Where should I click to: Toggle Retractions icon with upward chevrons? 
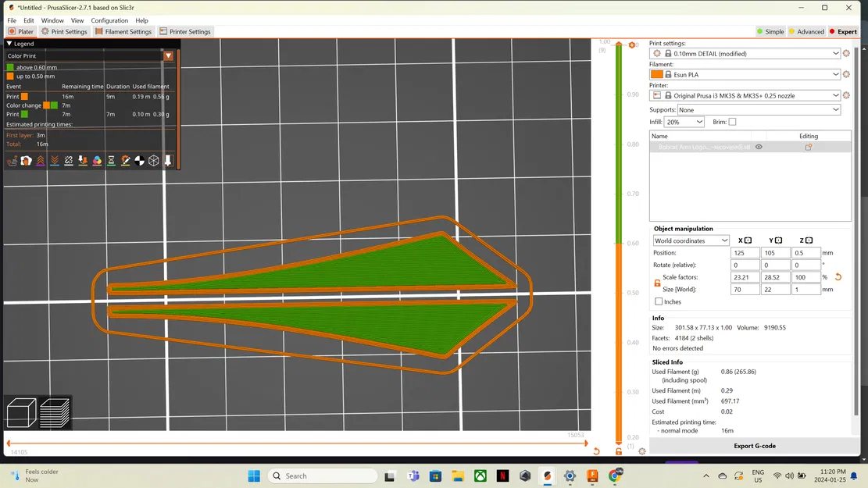coord(41,160)
